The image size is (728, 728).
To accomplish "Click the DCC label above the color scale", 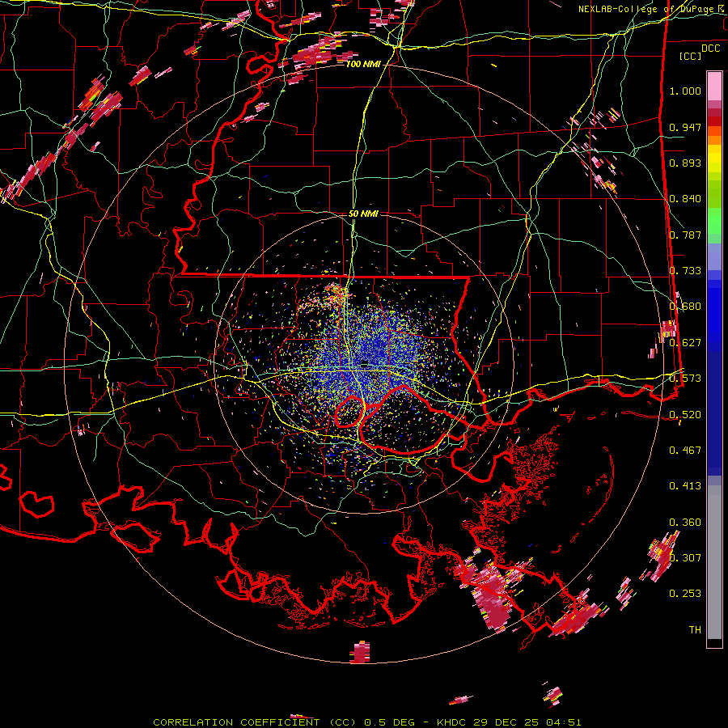I will (x=710, y=49).
